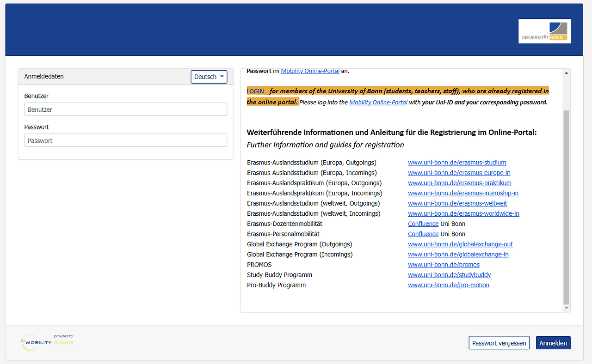Screen dimensions: 592x364
Task: Open Mobility Online-Portal link in German text
Action: tap(310, 71)
